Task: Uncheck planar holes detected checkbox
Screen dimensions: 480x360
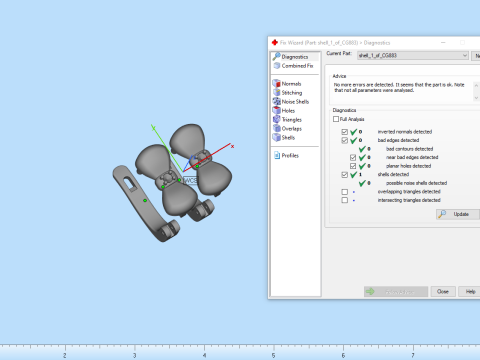Action: (353, 166)
